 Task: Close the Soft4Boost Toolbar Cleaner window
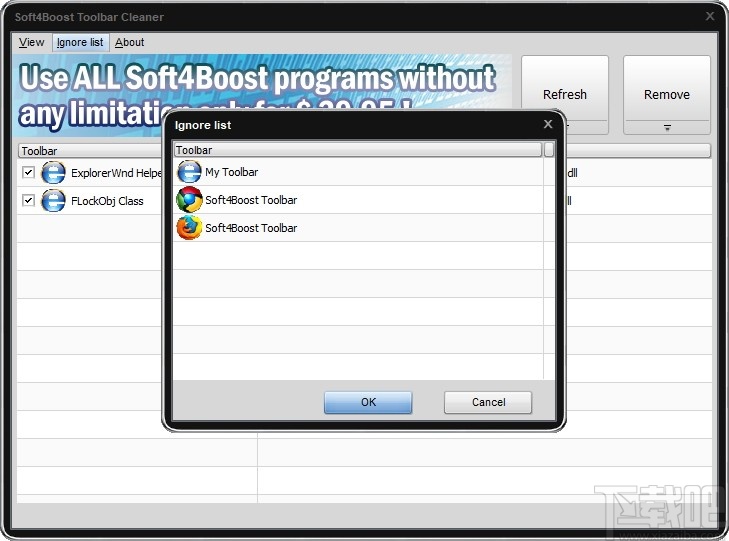[709, 16]
